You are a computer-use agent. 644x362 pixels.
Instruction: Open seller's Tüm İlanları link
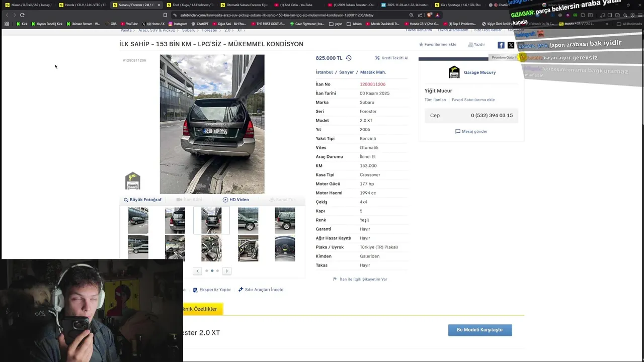pos(435,100)
